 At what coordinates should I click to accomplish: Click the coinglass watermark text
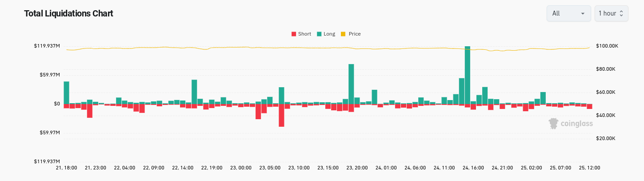point(576,124)
